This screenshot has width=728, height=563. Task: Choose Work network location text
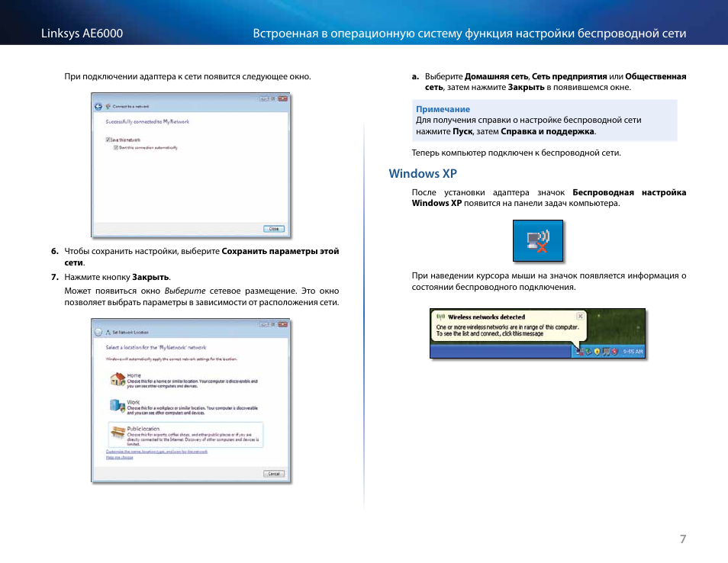click(x=192, y=407)
